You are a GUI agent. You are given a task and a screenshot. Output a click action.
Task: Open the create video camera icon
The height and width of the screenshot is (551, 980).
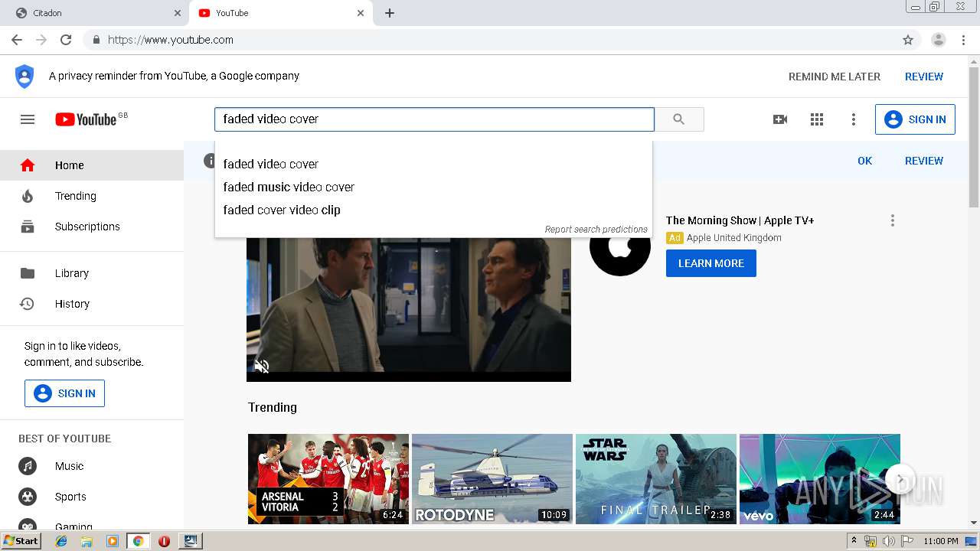coord(780,119)
